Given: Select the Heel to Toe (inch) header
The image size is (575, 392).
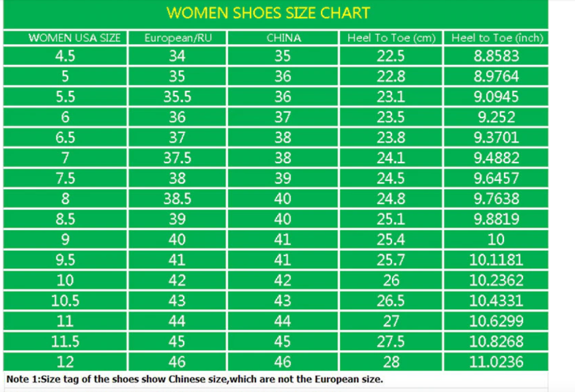Looking at the screenshot, I should tap(497, 38).
